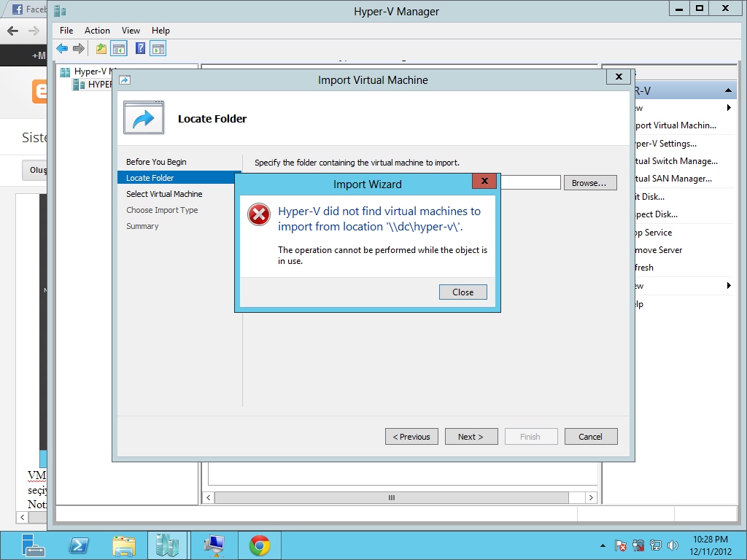Open File Explorer from the taskbar

pos(123,545)
